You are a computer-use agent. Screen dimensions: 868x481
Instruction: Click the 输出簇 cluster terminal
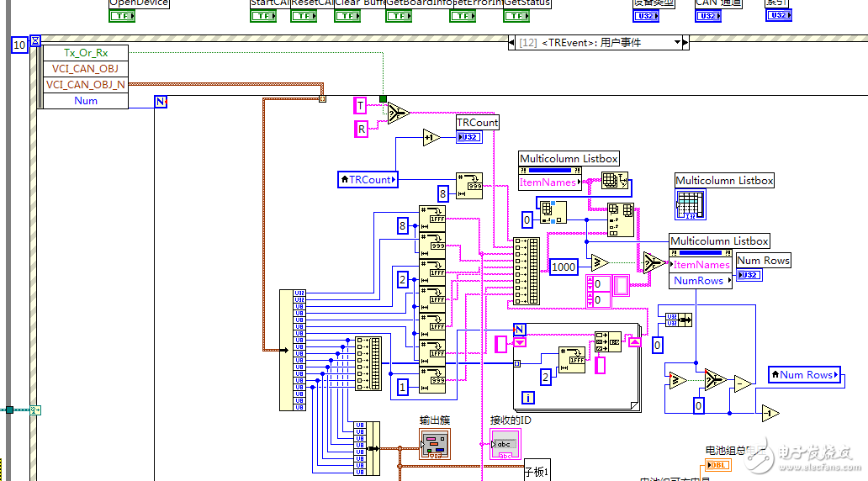pos(435,444)
